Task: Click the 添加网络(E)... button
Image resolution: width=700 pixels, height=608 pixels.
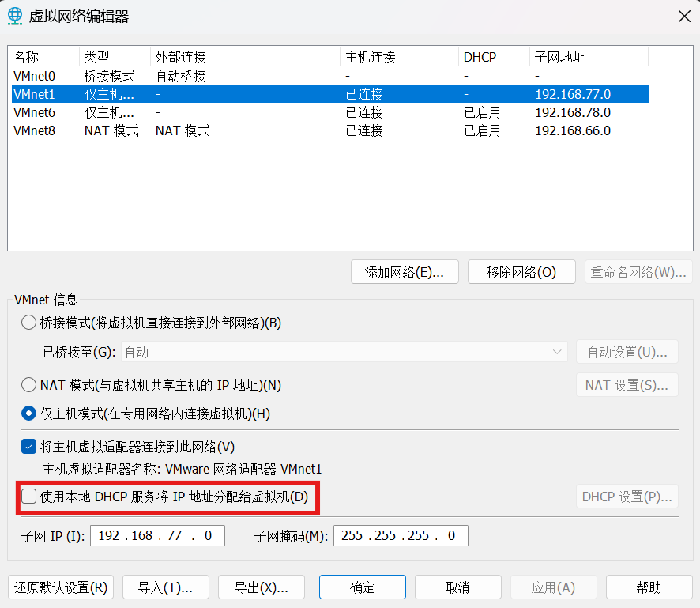Action: [x=405, y=272]
